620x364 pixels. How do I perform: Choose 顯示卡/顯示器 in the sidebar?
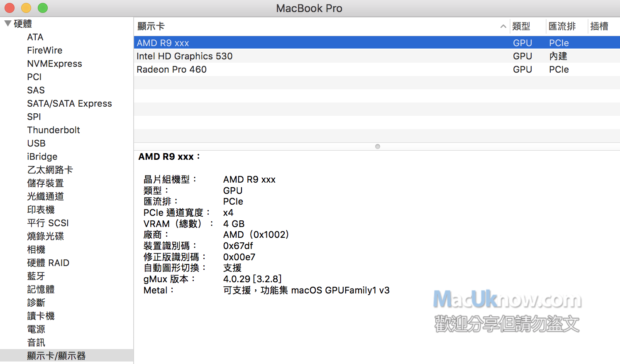56,356
